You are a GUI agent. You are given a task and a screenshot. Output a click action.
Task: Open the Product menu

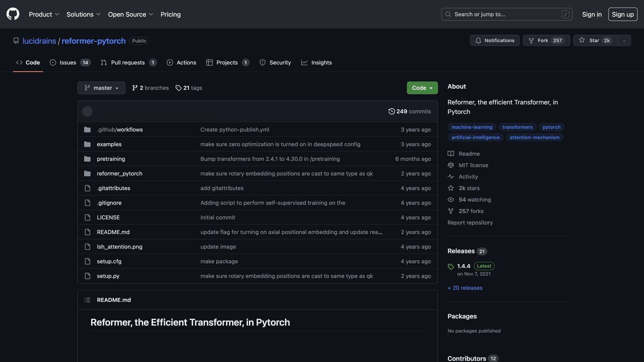coord(44,14)
